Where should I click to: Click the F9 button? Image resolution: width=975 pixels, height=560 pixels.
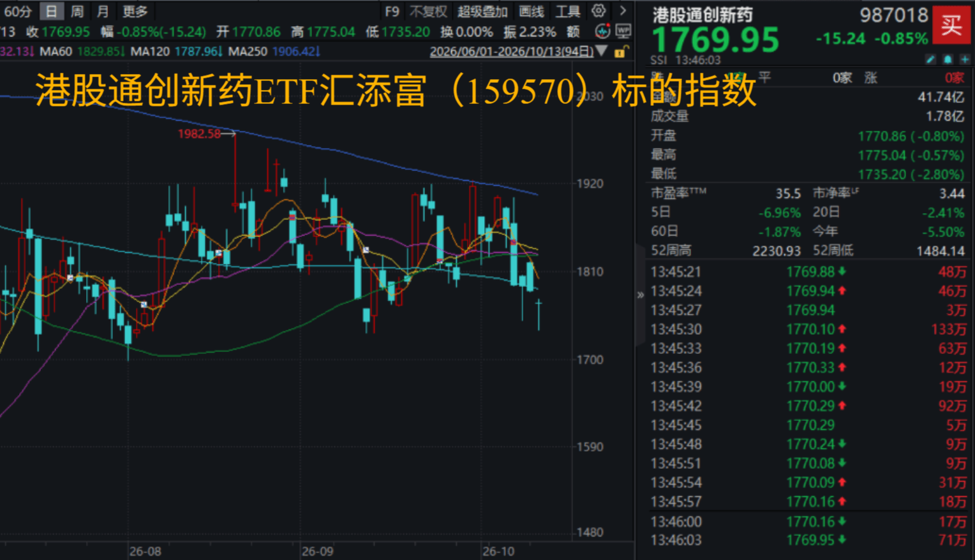coord(392,11)
